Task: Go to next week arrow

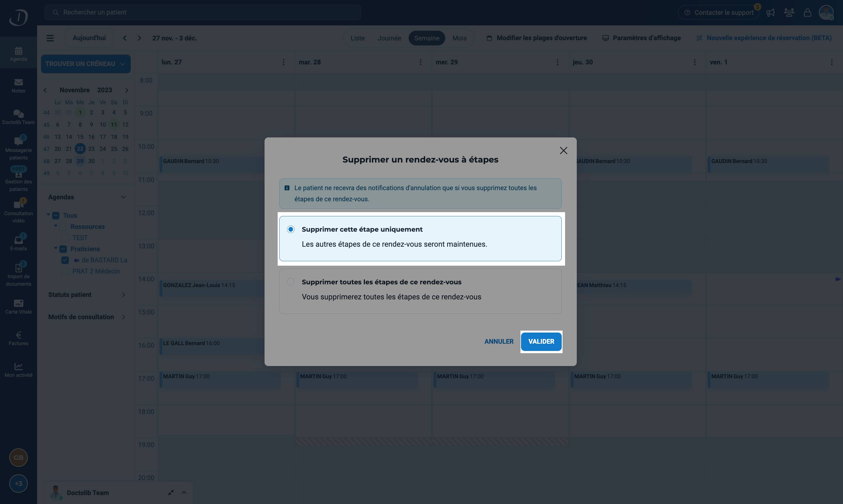Action: [x=139, y=38]
